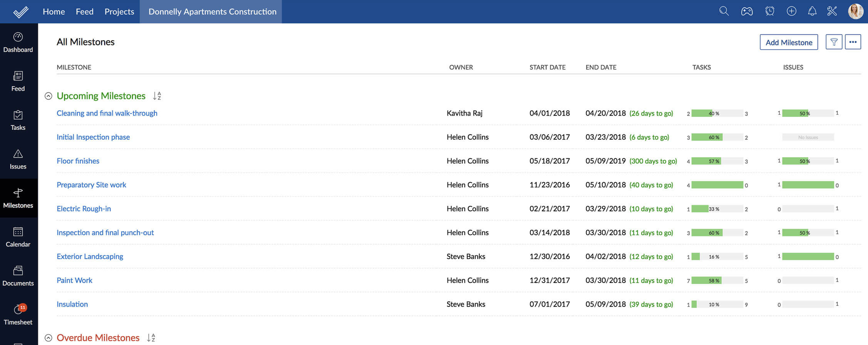Open Timesheet in the sidebar
Screen dimensions: 868x345
(x=18, y=314)
